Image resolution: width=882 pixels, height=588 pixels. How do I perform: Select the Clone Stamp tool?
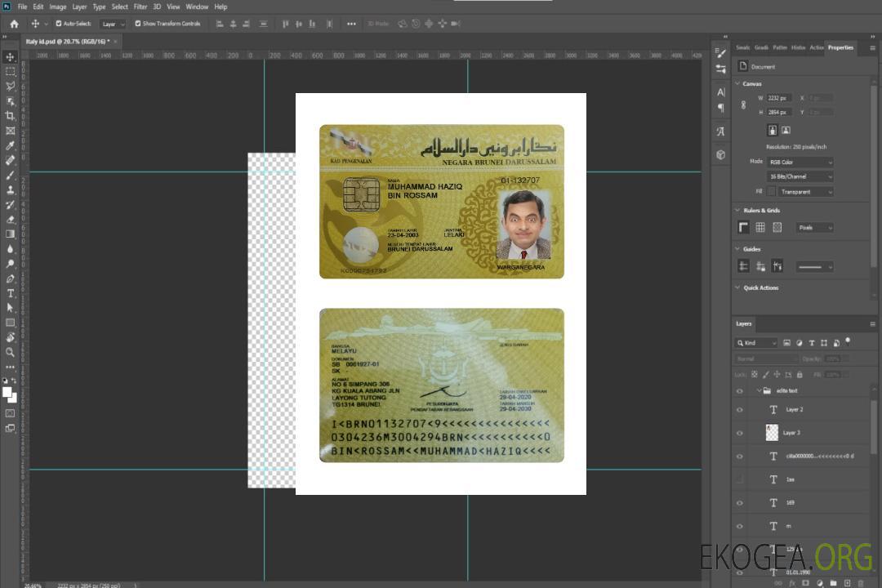(10, 189)
